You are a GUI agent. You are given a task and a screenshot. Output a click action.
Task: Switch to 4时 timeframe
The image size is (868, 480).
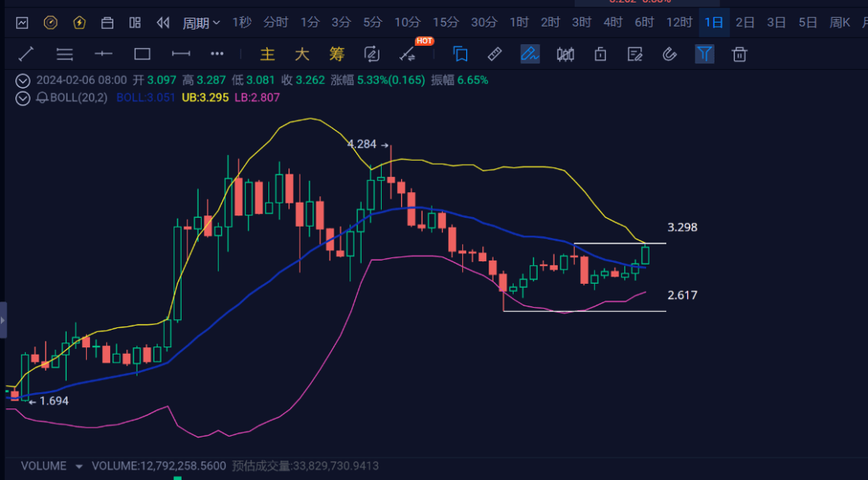(x=612, y=23)
